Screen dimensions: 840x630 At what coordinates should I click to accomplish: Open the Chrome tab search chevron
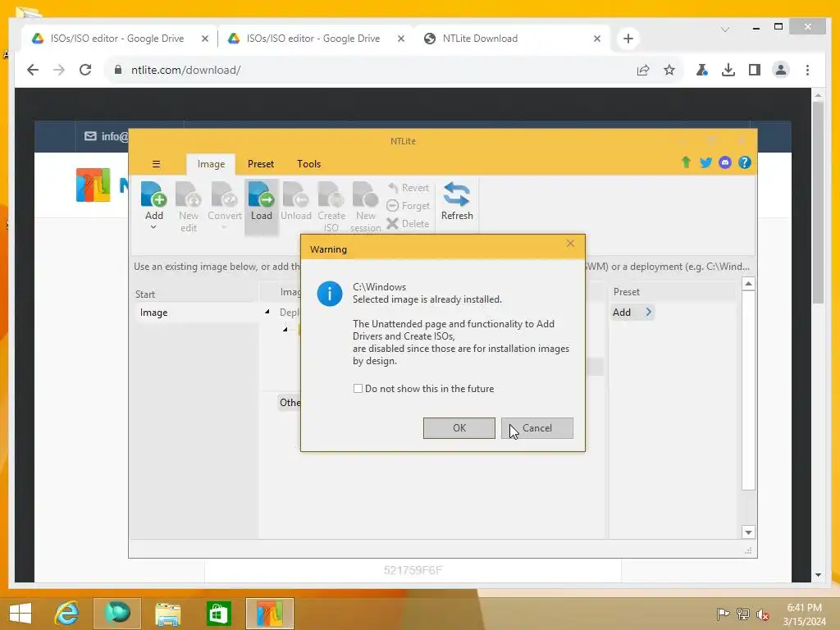pos(725,30)
